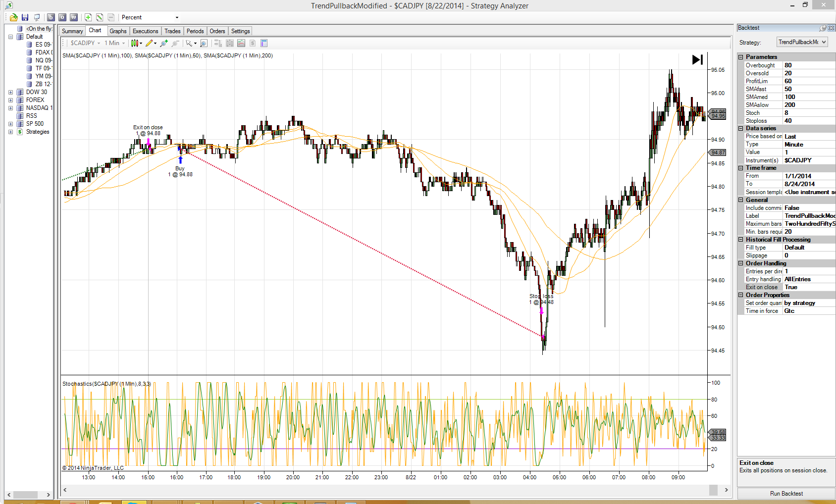Viewport: 836px width, 504px height.
Task: Edit the From date field
Action: pyautogui.click(x=809, y=176)
